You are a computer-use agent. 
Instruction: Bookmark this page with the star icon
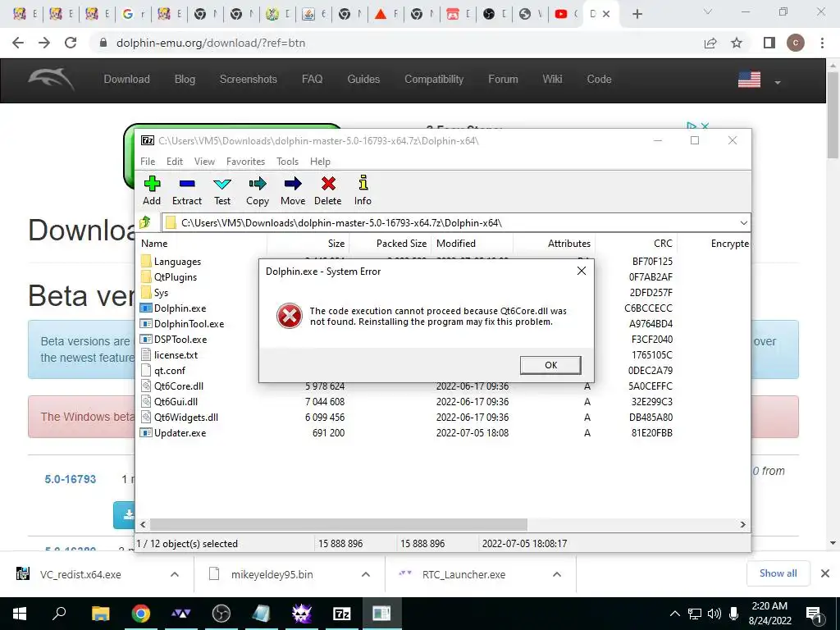pos(737,43)
